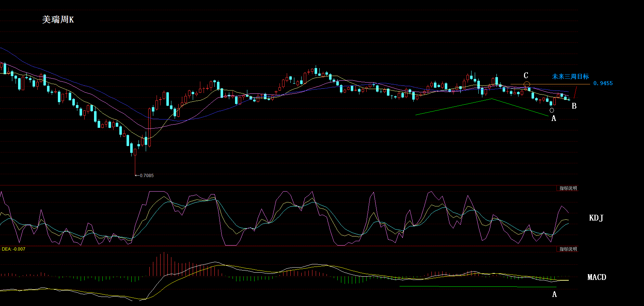Screen dimensions: 644x306
Task: Open 指标说明 for the KDJ panel
Action: (x=568, y=188)
